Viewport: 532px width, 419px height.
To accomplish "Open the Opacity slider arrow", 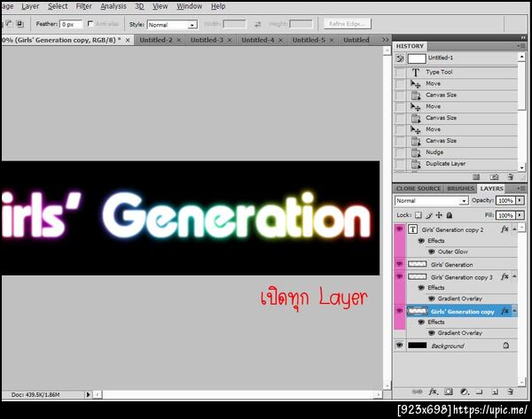I will pos(520,201).
